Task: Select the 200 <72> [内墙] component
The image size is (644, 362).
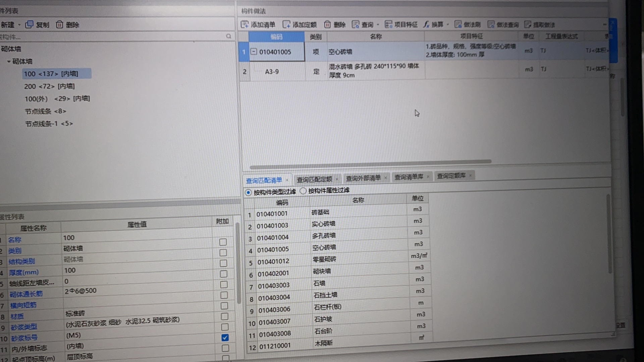Action: 49,86
